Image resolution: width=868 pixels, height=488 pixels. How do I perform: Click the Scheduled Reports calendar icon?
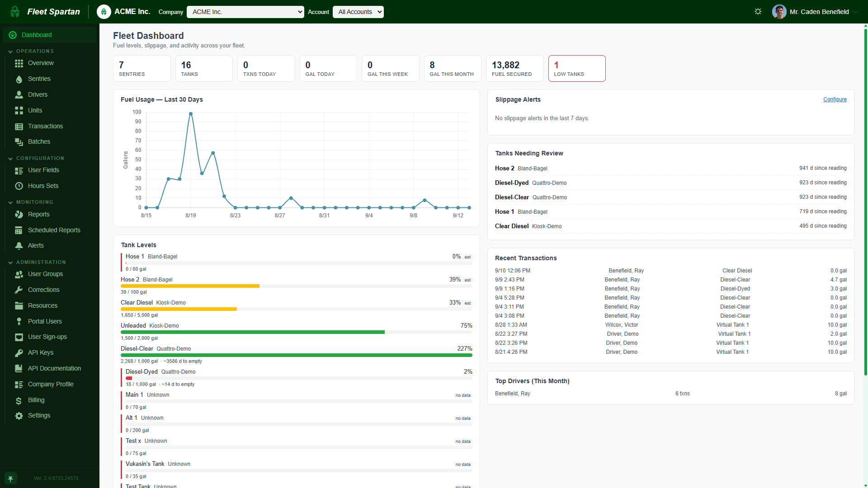click(19, 230)
